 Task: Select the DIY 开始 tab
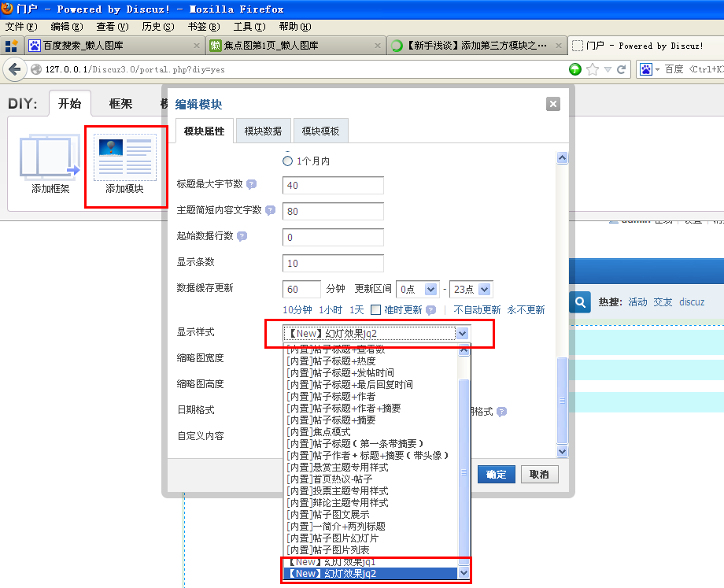point(70,103)
